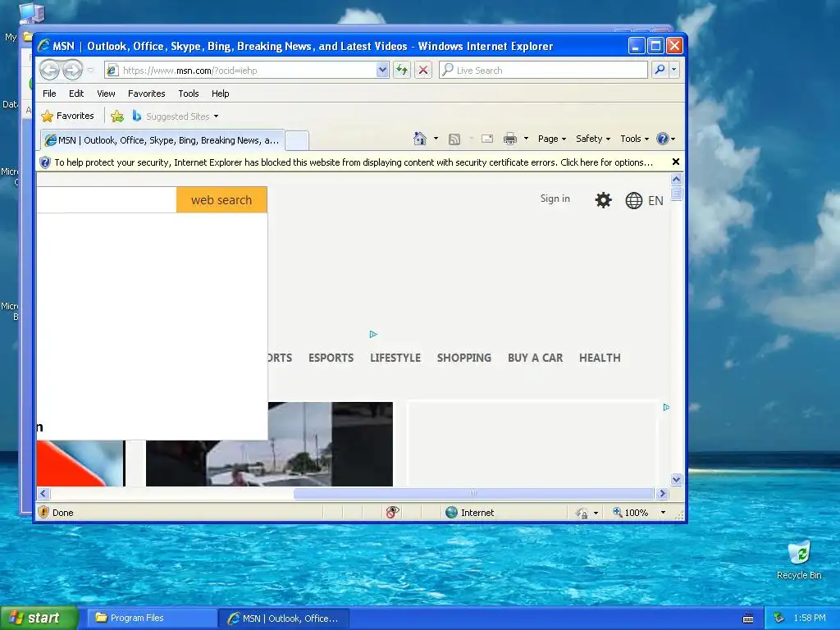Viewport: 840px width, 630px height.
Task: Open Suggested Sites link
Action: 176,116
